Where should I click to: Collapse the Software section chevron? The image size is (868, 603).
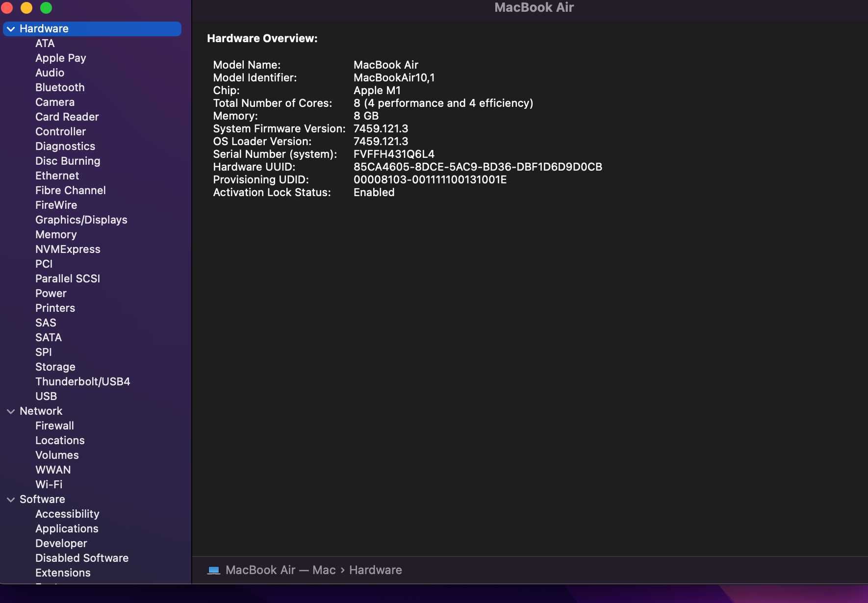pyautogui.click(x=11, y=500)
